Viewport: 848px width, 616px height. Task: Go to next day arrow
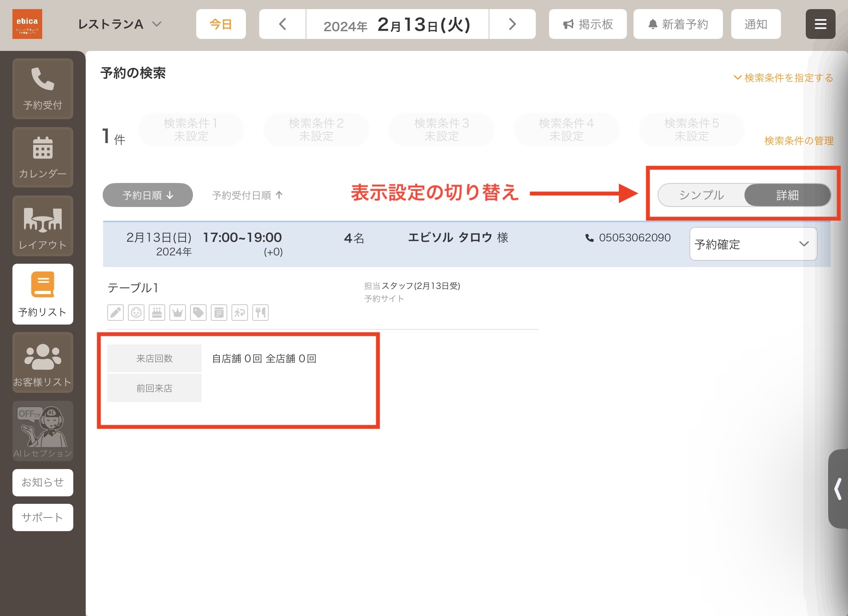click(512, 24)
